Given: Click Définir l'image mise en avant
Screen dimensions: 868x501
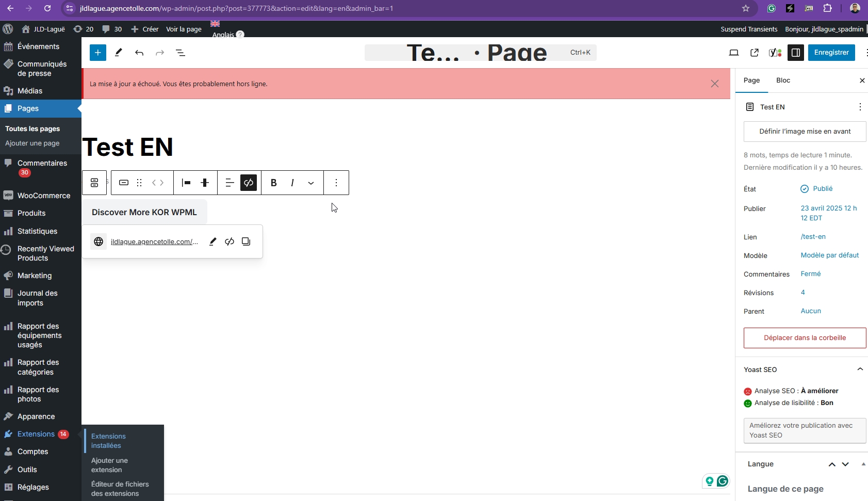Looking at the screenshot, I should point(805,132).
